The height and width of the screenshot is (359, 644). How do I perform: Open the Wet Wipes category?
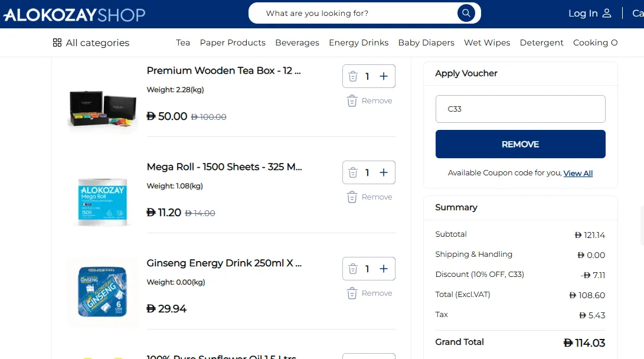click(487, 43)
